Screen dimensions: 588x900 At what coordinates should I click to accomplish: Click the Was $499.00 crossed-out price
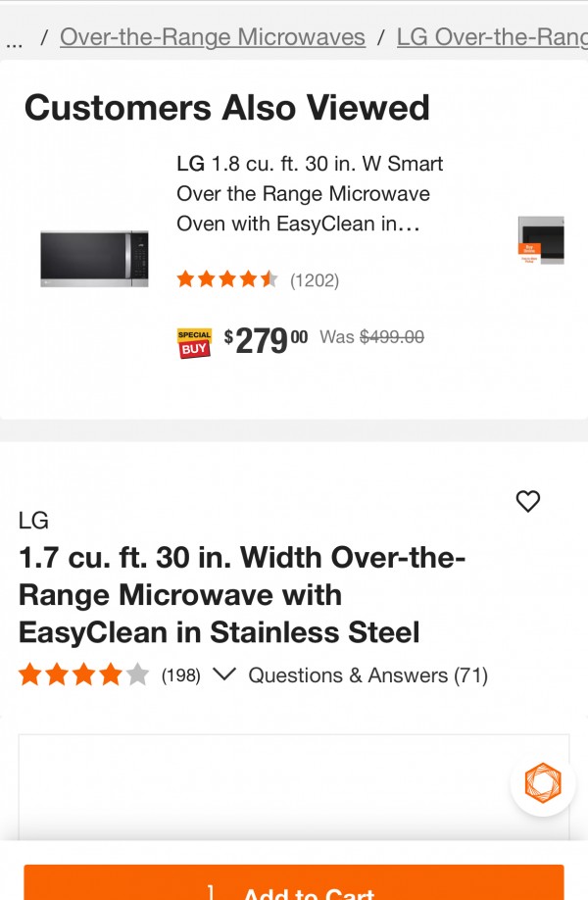[371, 337]
